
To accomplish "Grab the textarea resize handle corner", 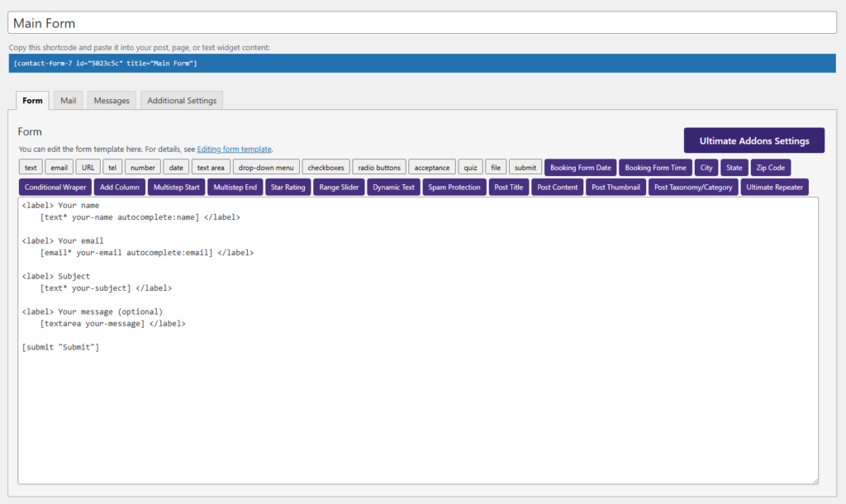I will [815, 481].
